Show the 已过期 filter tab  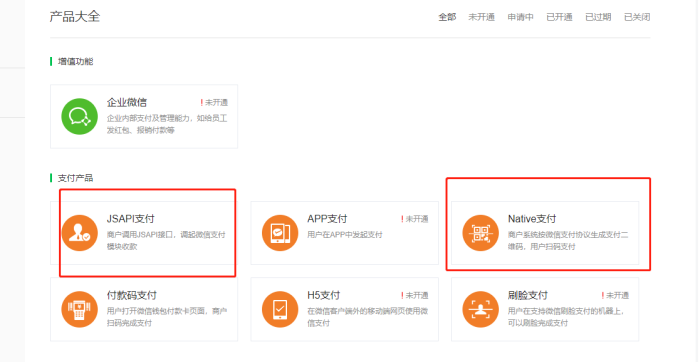click(598, 17)
